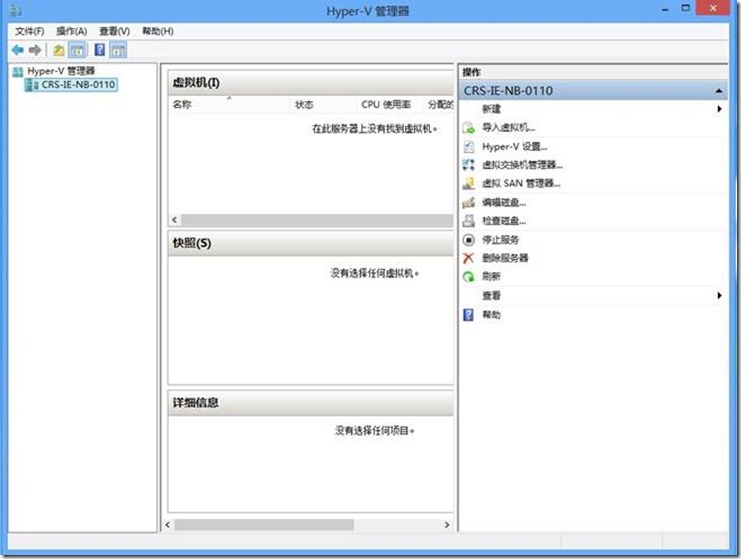Expand the 查看 submenu arrow in actions
This screenshot has height=559, width=741.
719,295
